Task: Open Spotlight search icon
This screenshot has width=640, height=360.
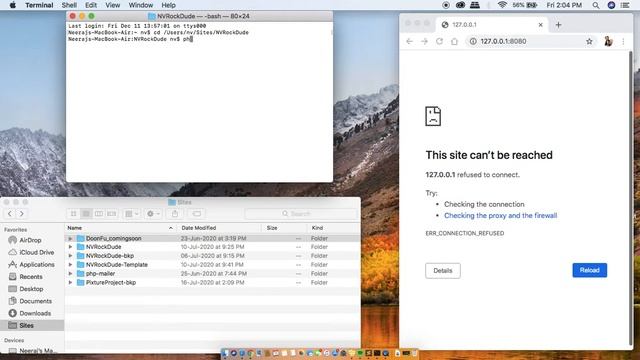Action: 596,5
